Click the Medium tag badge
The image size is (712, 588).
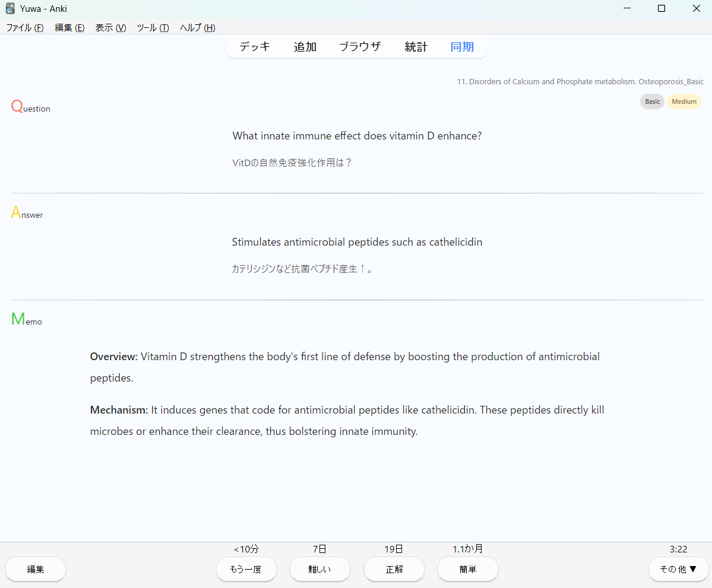pos(683,101)
